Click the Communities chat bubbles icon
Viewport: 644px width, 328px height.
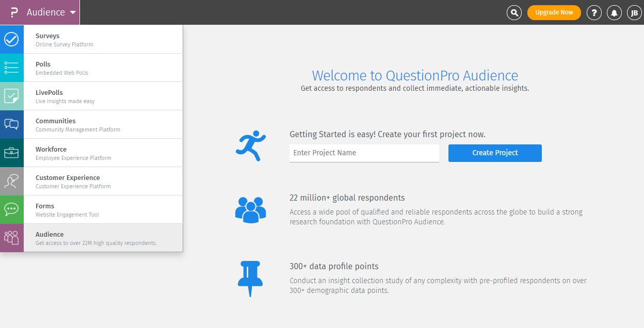11,124
